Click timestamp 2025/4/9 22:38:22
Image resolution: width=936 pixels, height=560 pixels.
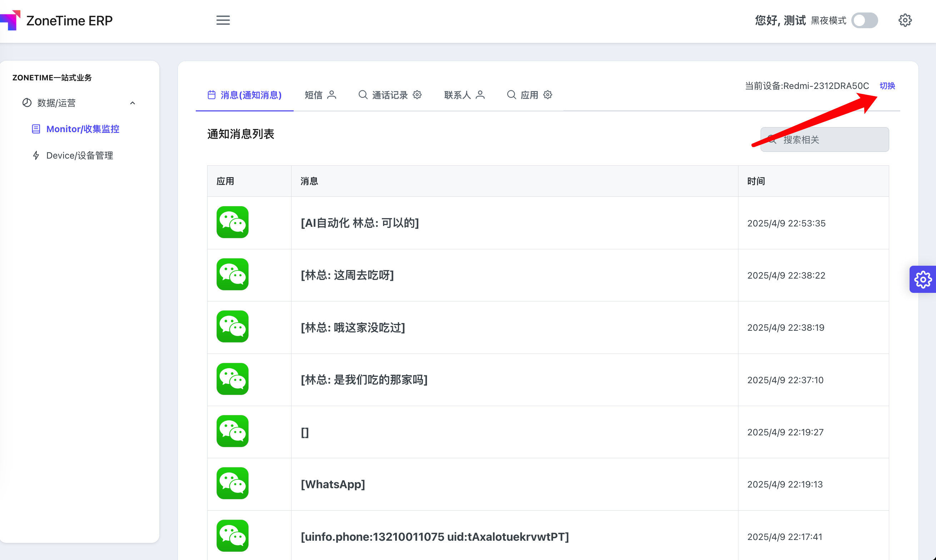[786, 275]
